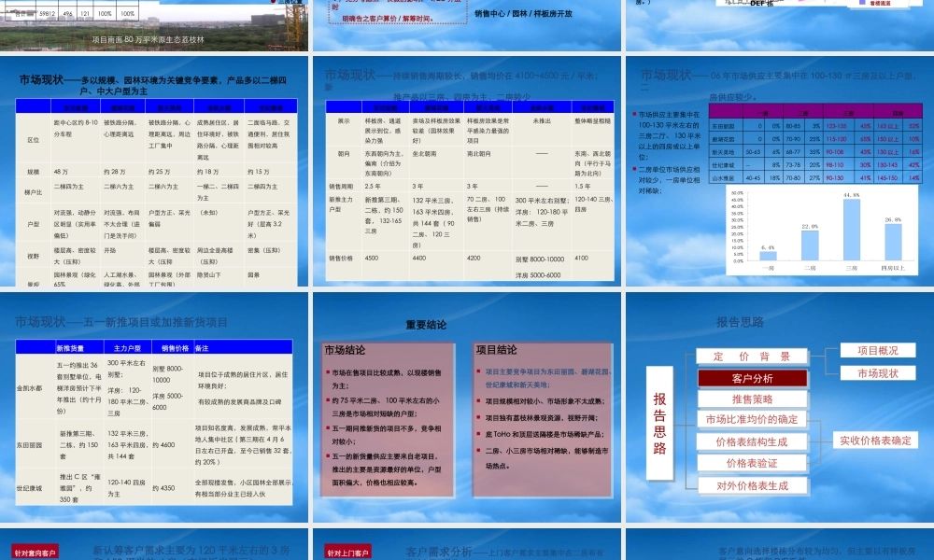Image resolution: width=934 pixels, height=560 pixels.
Task: Click the 市场现状 box in 报告思路 slide
Action: [878, 373]
